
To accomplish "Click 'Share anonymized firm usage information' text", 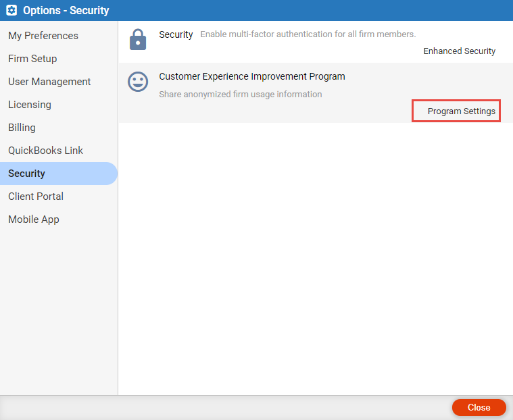I will pyautogui.click(x=241, y=95).
